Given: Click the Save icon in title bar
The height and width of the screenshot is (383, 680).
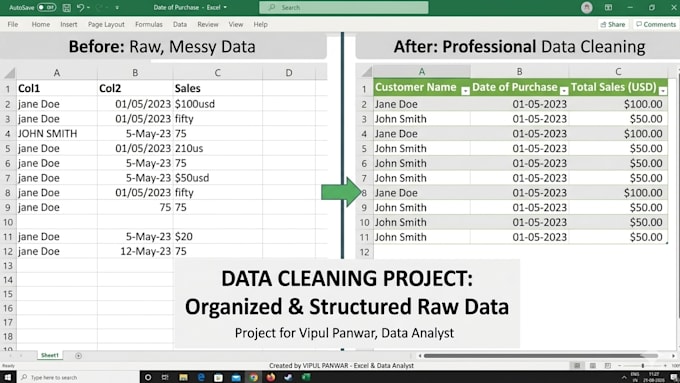Looking at the screenshot, I should (66, 7).
